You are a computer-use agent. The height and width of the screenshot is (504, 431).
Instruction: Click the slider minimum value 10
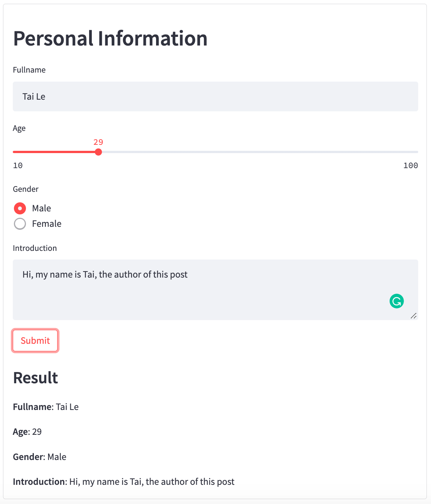18,165
